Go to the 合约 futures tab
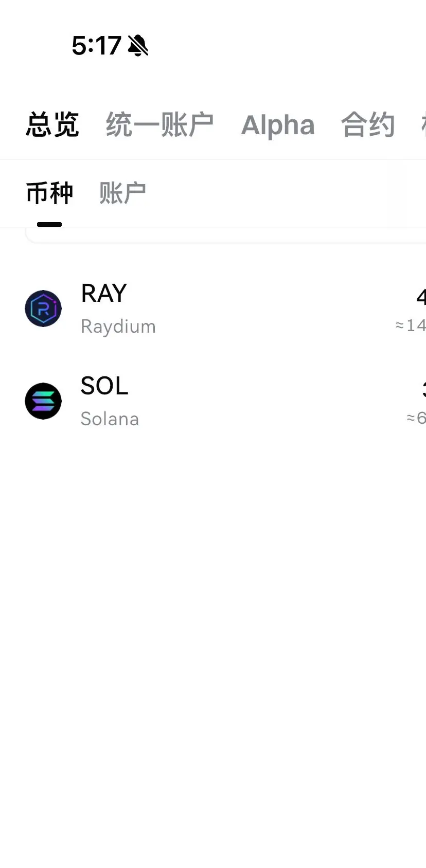Screen dimensions: 426x868 [x=368, y=125]
